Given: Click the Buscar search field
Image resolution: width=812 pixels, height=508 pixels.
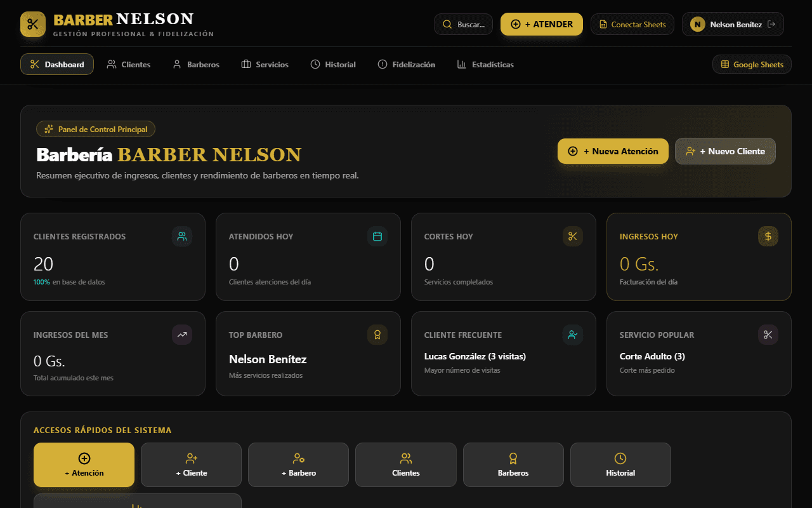Looking at the screenshot, I should pyautogui.click(x=463, y=24).
